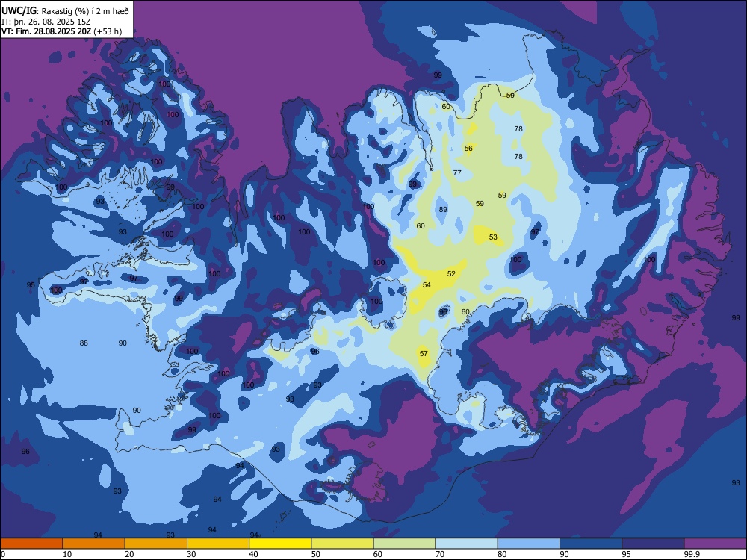Click the '88' humidity value over the sea

84,343
